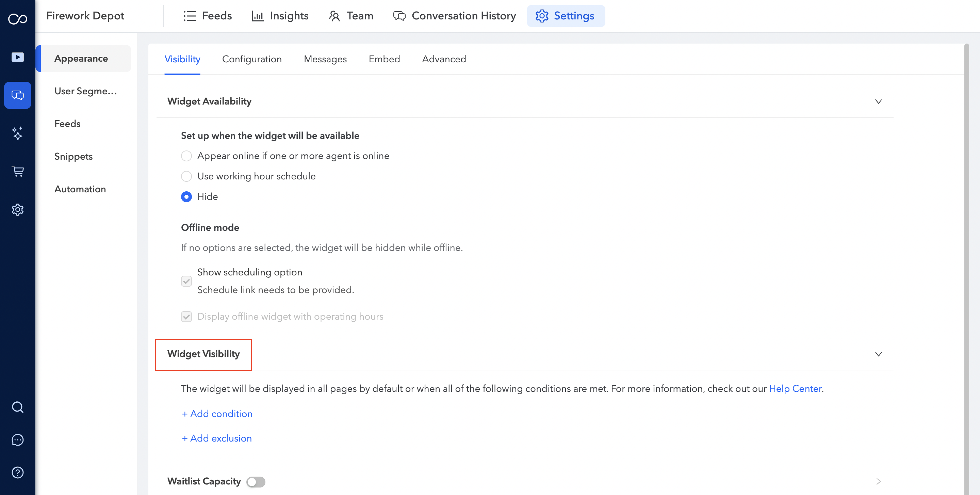Switch to the Messages tab

[325, 59]
